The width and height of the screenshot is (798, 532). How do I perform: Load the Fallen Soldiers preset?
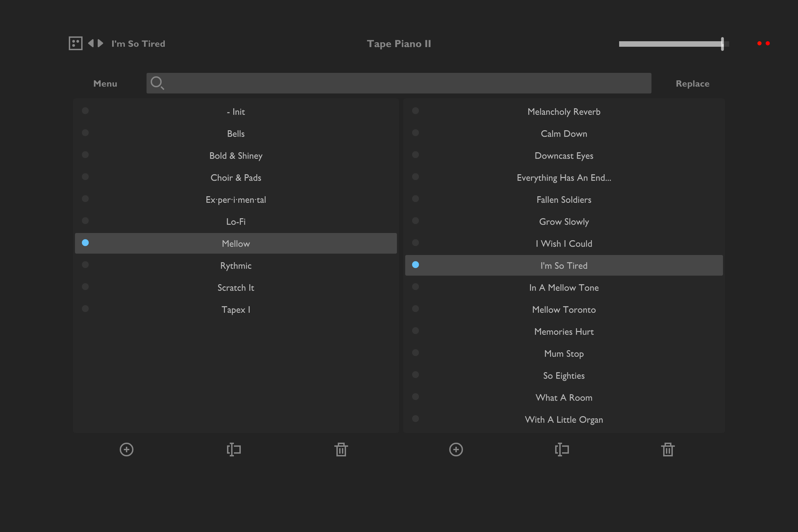point(564,199)
